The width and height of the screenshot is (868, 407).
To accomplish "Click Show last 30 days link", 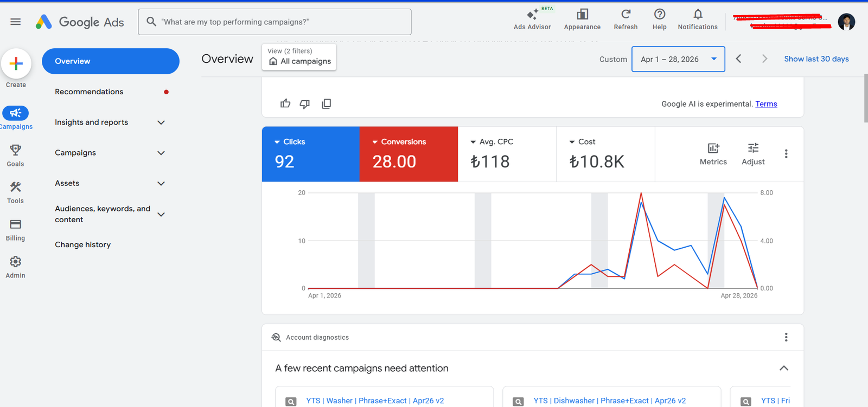I will (x=816, y=59).
